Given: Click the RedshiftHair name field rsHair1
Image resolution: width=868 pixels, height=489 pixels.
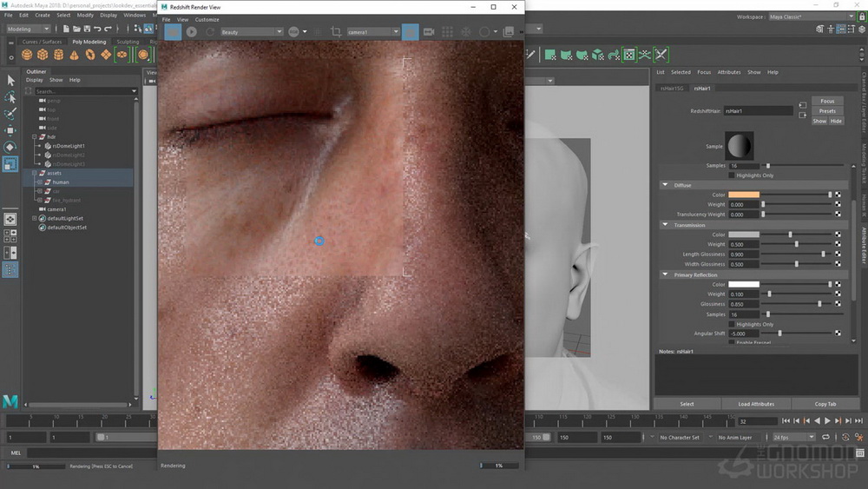Looking at the screenshot, I should 758,111.
